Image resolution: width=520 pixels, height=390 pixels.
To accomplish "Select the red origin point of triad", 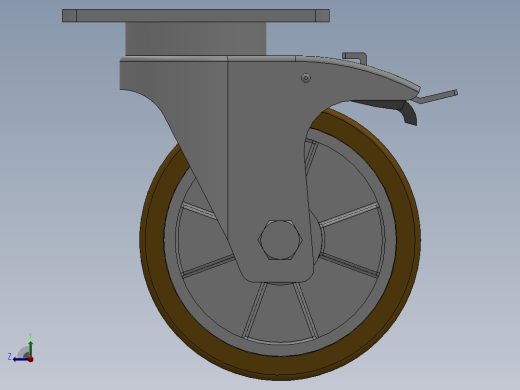I will 31,359.
